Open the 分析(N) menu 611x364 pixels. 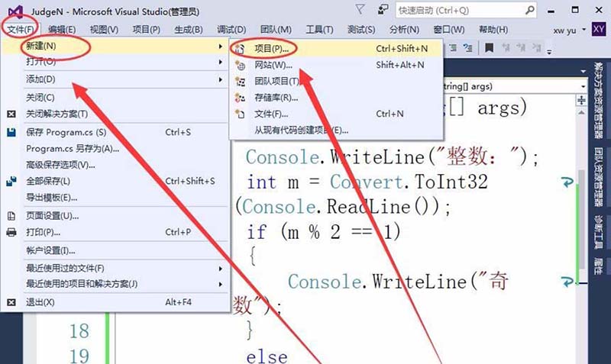click(x=405, y=30)
